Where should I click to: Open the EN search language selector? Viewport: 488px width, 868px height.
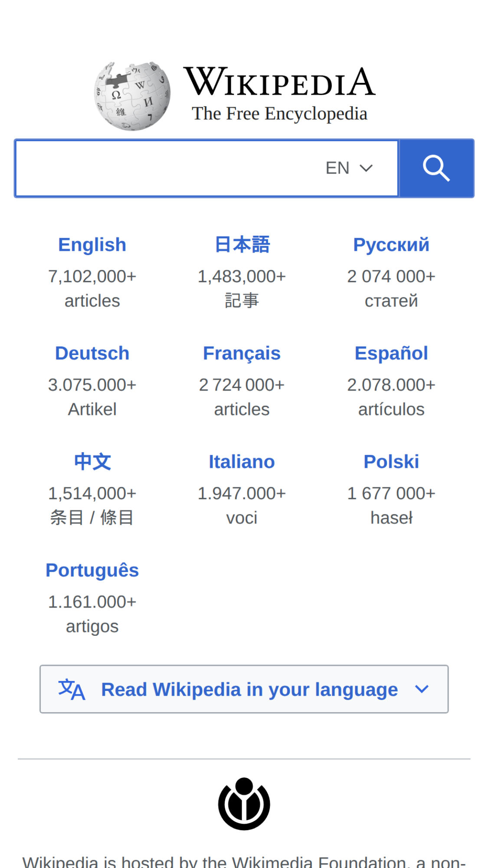click(349, 168)
